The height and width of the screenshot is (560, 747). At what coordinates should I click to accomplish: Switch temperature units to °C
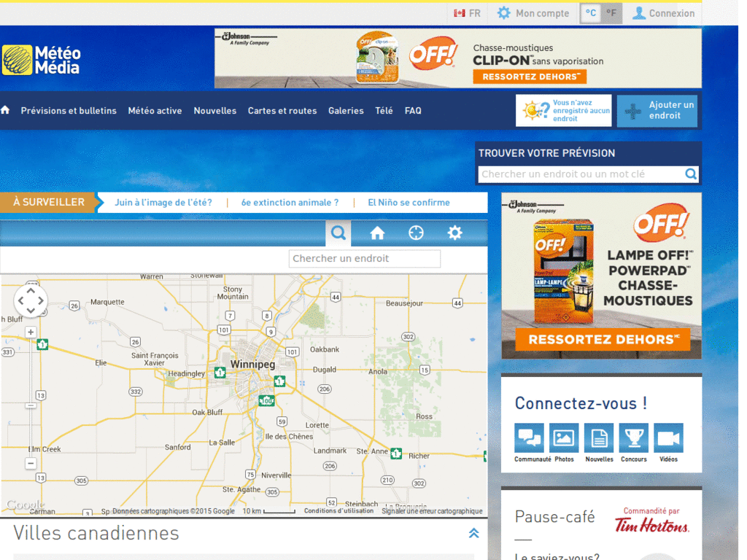(x=591, y=13)
